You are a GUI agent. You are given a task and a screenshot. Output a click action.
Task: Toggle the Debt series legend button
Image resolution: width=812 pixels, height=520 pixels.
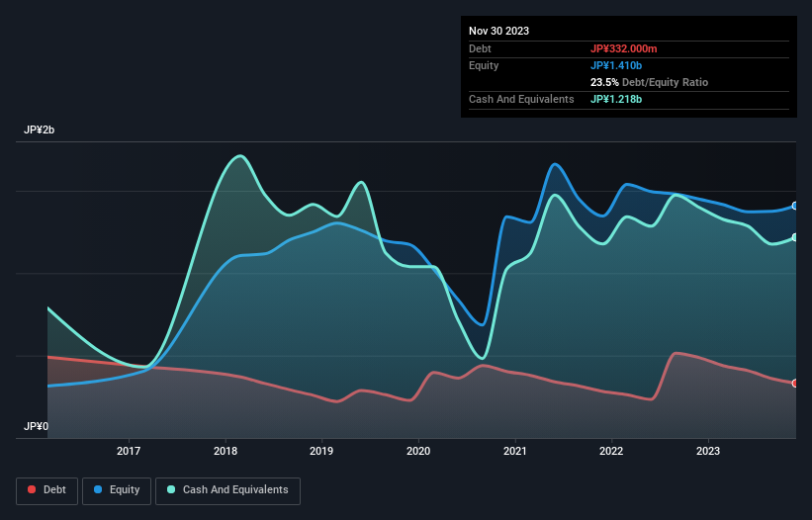point(47,490)
